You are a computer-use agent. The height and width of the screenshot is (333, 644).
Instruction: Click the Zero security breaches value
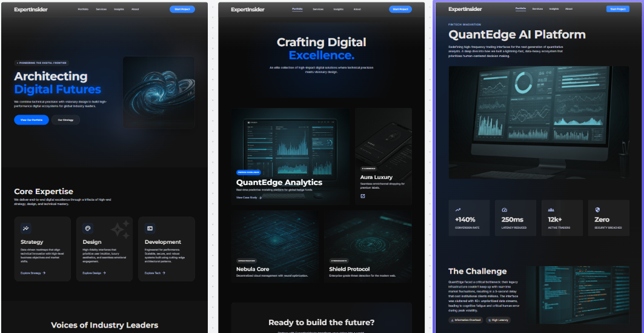coord(602,220)
